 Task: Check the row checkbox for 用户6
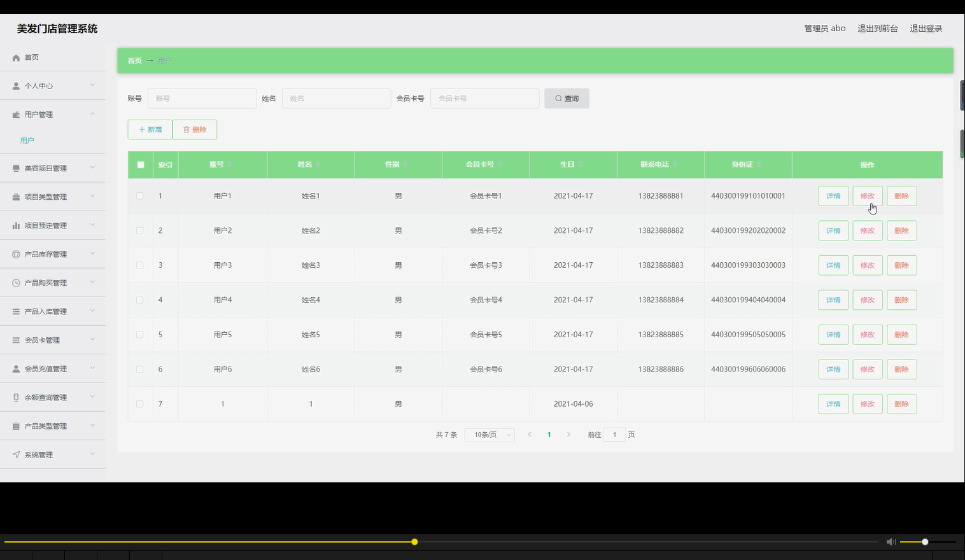[140, 369]
